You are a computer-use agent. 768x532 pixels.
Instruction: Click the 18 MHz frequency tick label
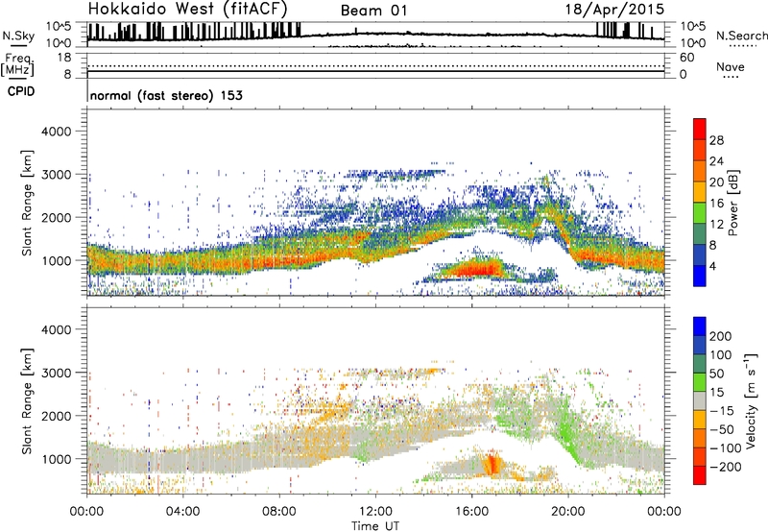64,58
